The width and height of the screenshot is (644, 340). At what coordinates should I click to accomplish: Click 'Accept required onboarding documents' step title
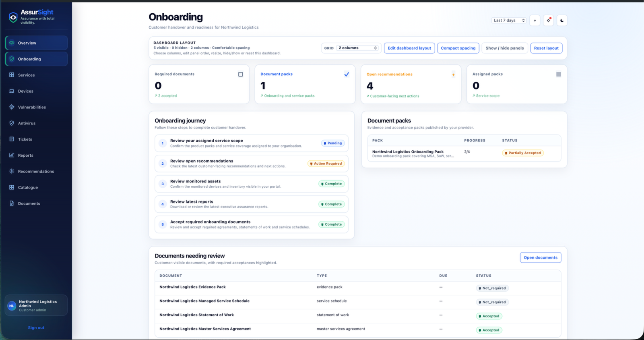(210, 222)
